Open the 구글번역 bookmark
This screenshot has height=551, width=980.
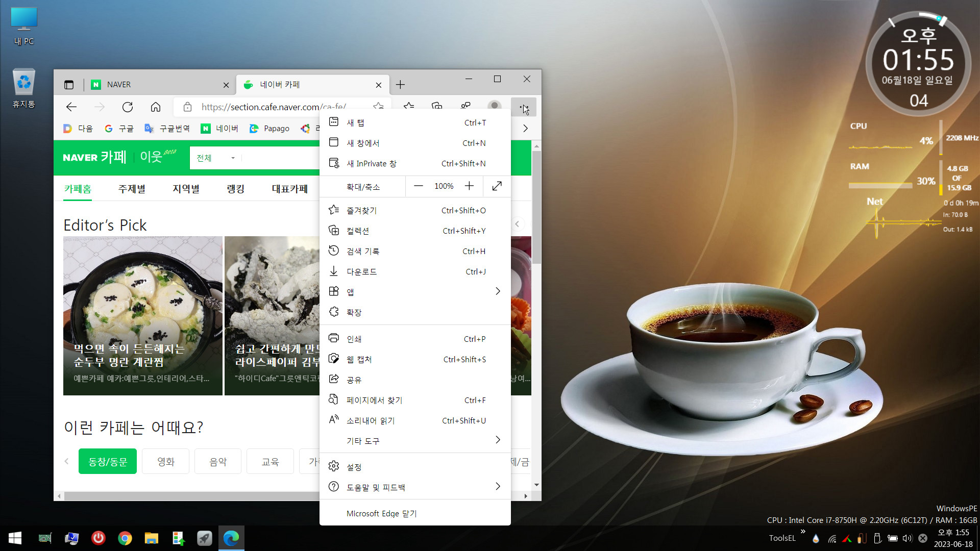click(x=167, y=129)
